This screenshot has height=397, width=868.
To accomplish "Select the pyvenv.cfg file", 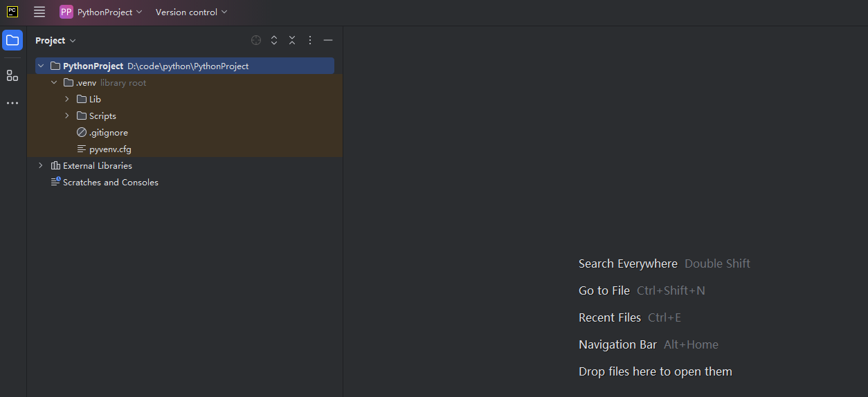I will coord(109,149).
